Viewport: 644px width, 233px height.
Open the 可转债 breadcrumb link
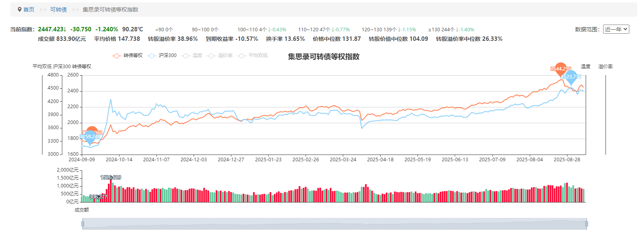coord(58,10)
